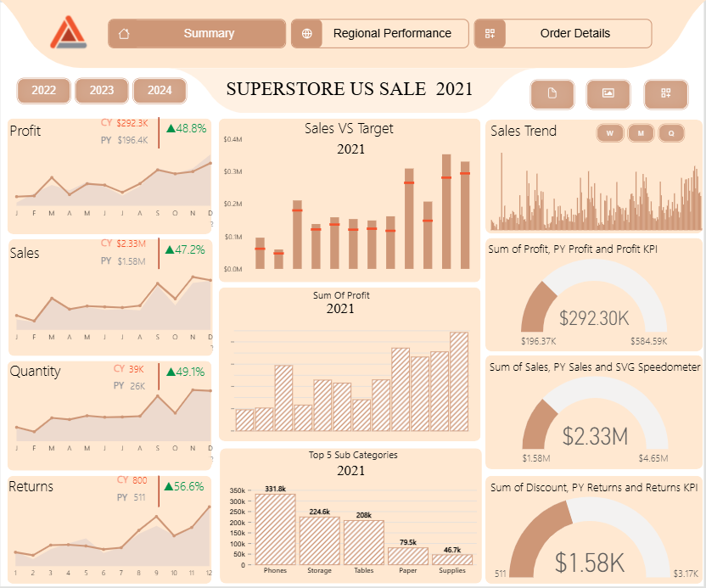This screenshot has height=588, width=706.
Task: Click the Storage bar in Top 5 chart
Action: [x=320, y=540]
